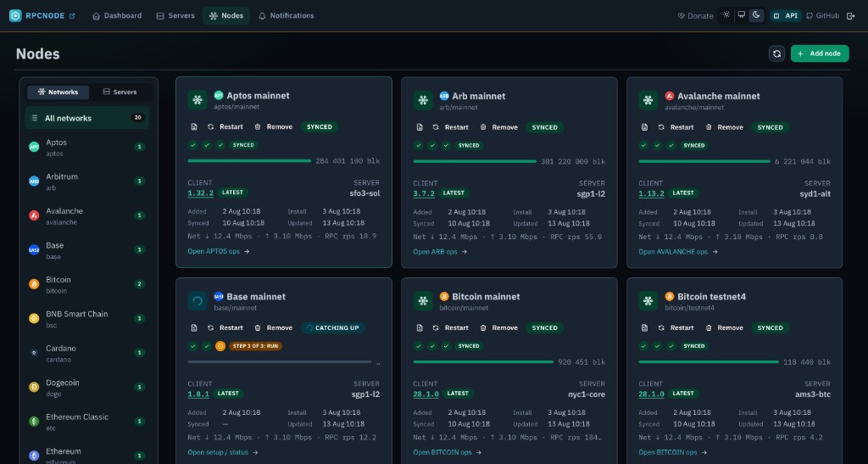Restart the Arb mainnet node

pyautogui.click(x=451, y=127)
